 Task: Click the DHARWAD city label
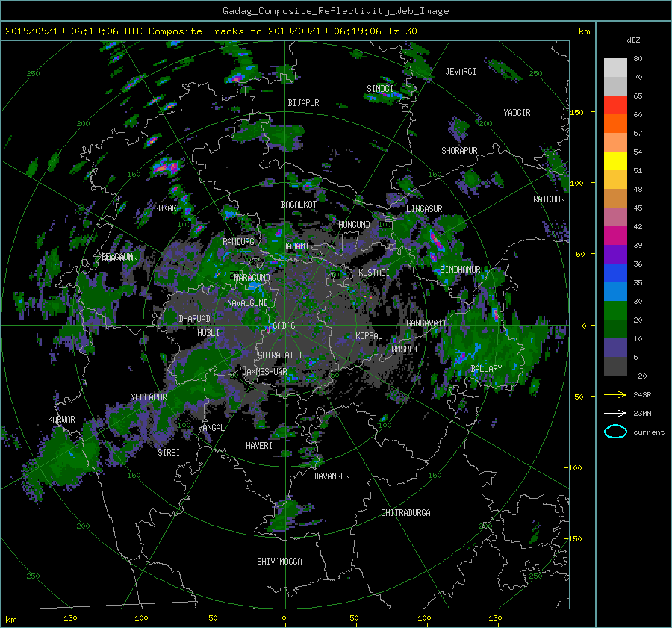pyautogui.click(x=195, y=319)
